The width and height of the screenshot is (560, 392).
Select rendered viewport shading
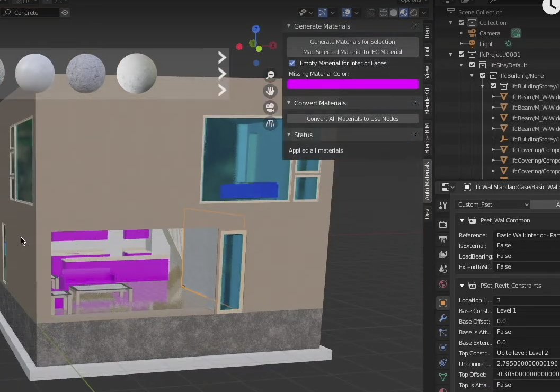pos(414,13)
